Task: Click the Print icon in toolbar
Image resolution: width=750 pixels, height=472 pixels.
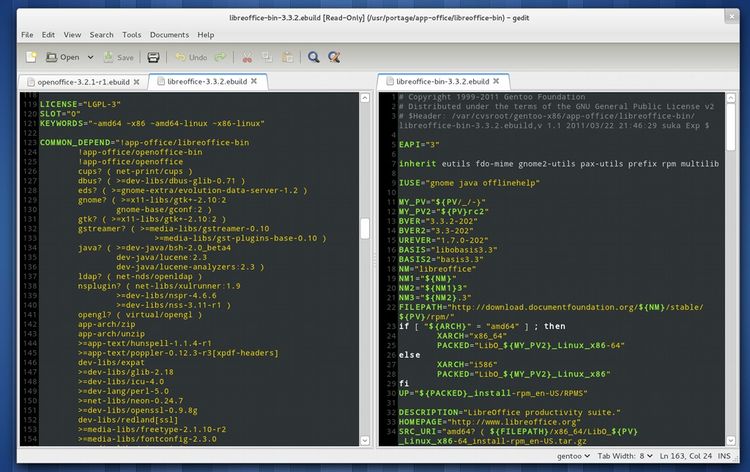Action: point(154,58)
